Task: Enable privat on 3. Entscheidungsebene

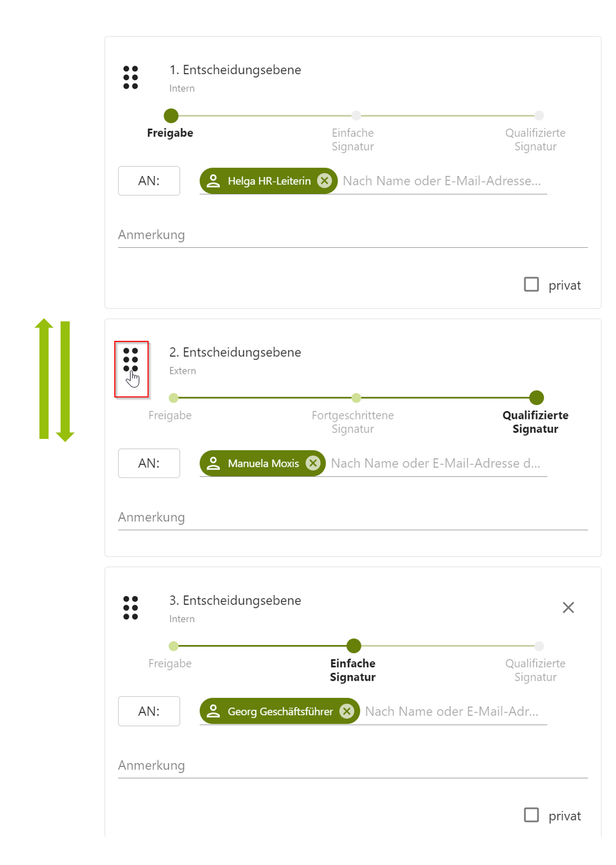Action: click(x=531, y=815)
